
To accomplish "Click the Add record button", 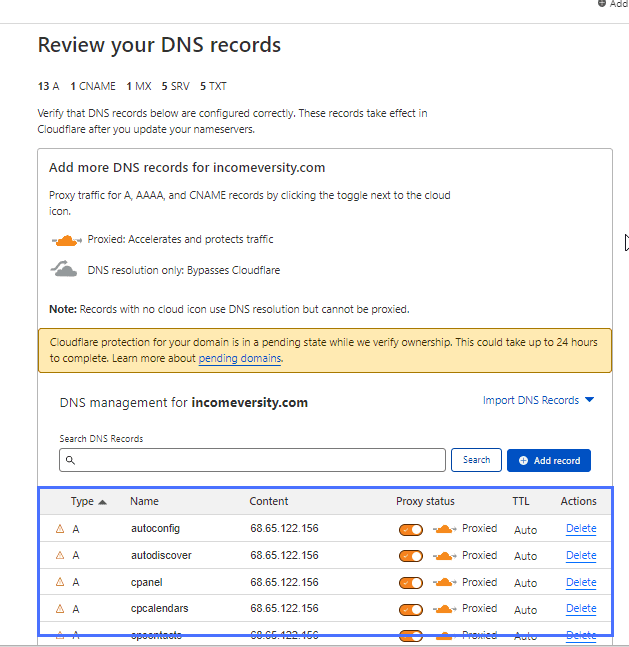I will coord(549,460).
